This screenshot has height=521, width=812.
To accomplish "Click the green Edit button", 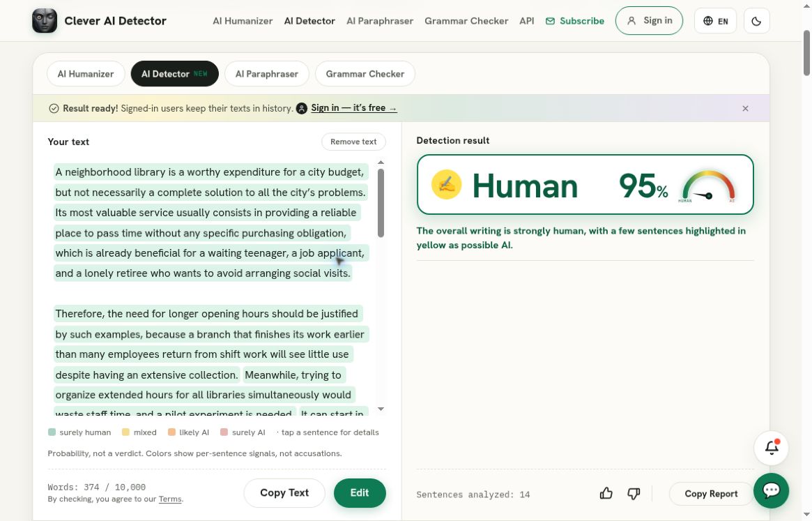I will pyautogui.click(x=360, y=493).
